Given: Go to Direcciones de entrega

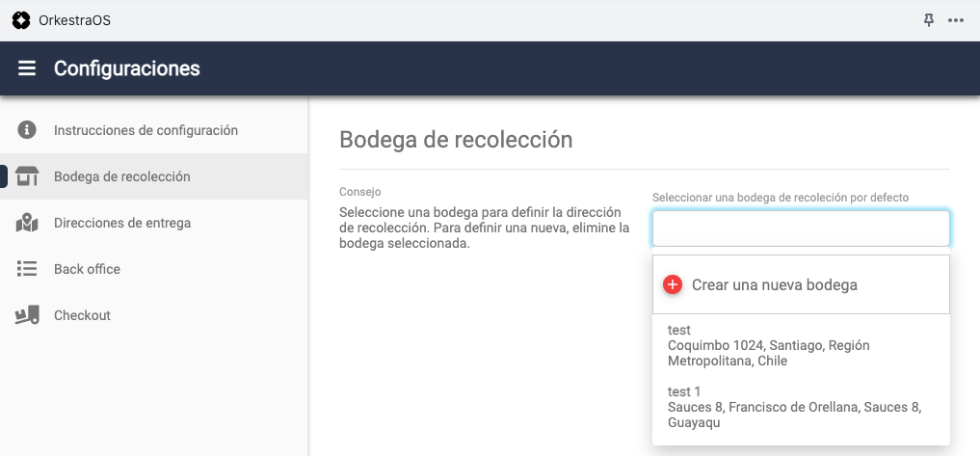Looking at the screenshot, I should [x=122, y=223].
